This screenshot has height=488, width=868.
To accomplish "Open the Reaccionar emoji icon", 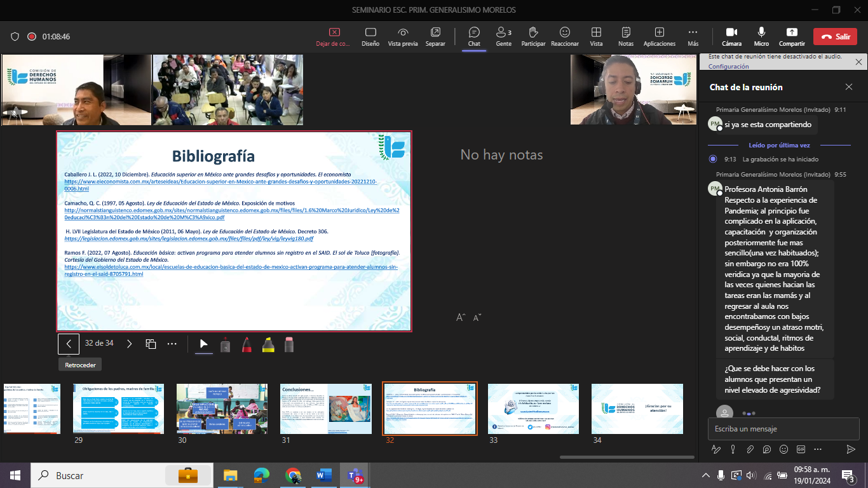I will click(x=564, y=36).
